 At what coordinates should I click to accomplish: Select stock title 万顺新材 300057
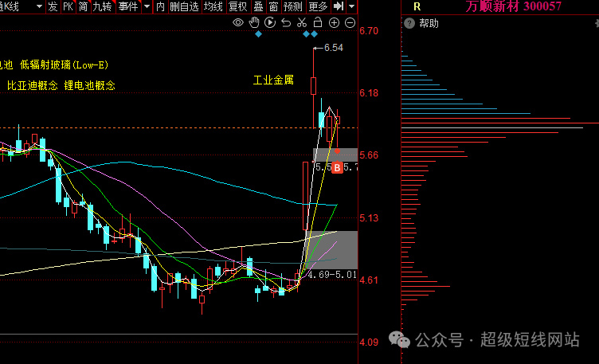click(x=513, y=6)
